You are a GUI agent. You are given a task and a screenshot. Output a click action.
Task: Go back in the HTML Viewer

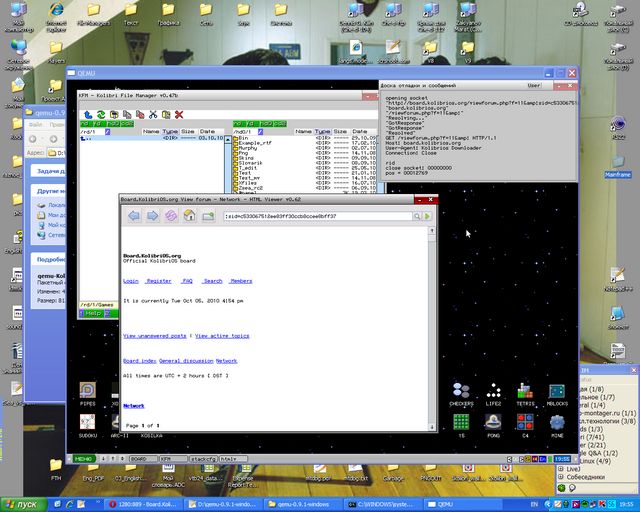[x=133, y=216]
